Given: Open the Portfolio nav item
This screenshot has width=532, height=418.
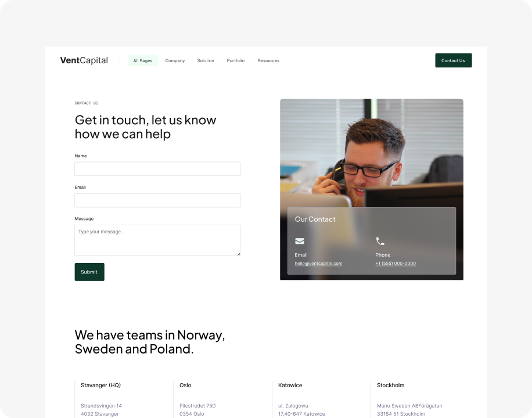Looking at the screenshot, I should [x=235, y=60].
